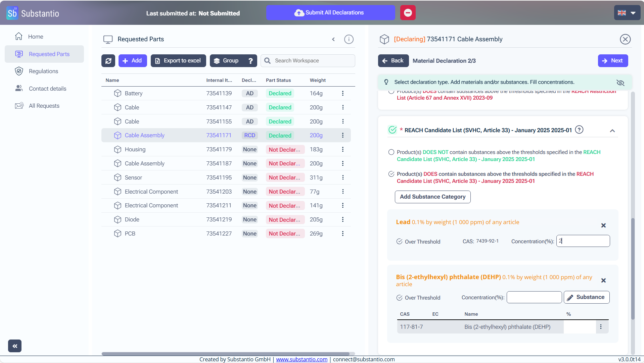This screenshot has width=644, height=363.
Task: Click the refresh parts list icon
Action: 108,61
